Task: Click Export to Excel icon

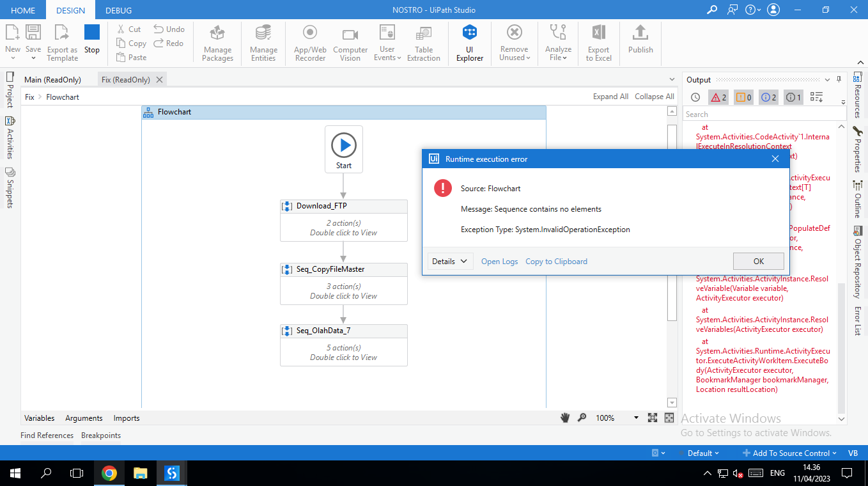Action: click(599, 43)
